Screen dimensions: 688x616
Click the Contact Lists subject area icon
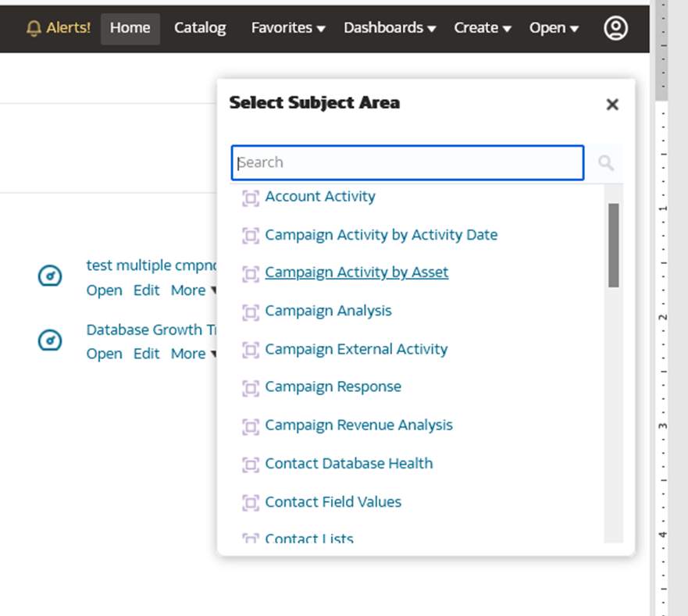coord(251,539)
